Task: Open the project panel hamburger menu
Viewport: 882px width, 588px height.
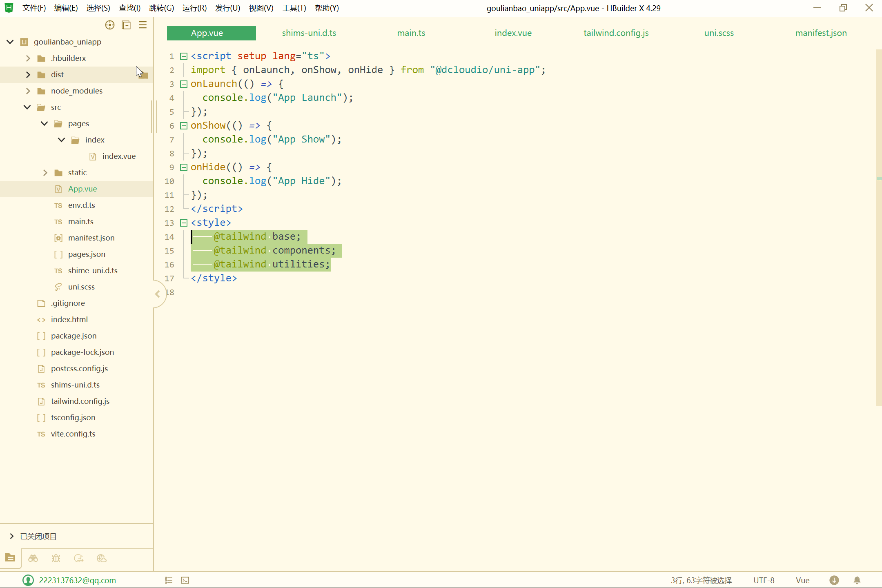Action: point(143,25)
